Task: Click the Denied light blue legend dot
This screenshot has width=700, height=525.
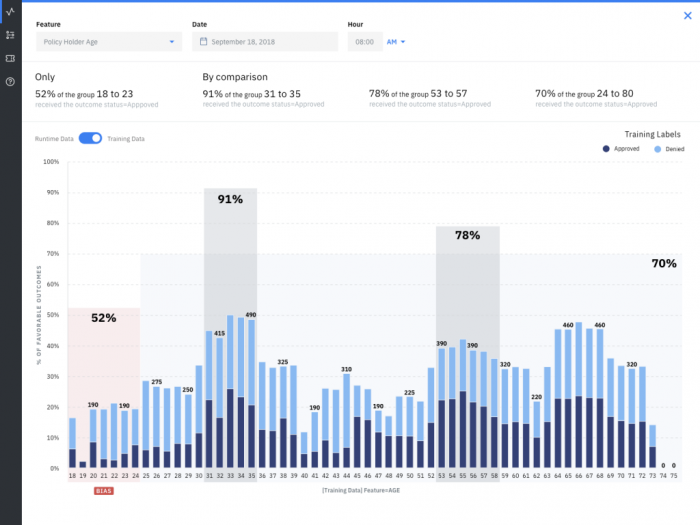Action: coord(657,148)
